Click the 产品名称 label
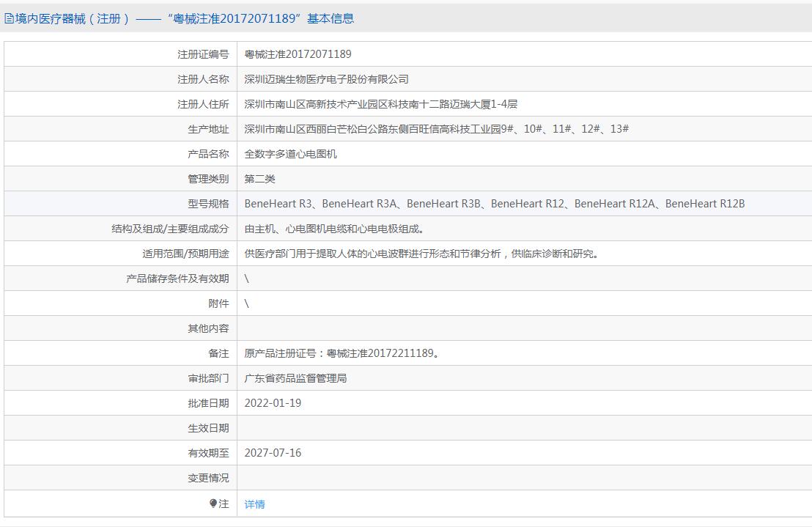 tap(208, 154)
